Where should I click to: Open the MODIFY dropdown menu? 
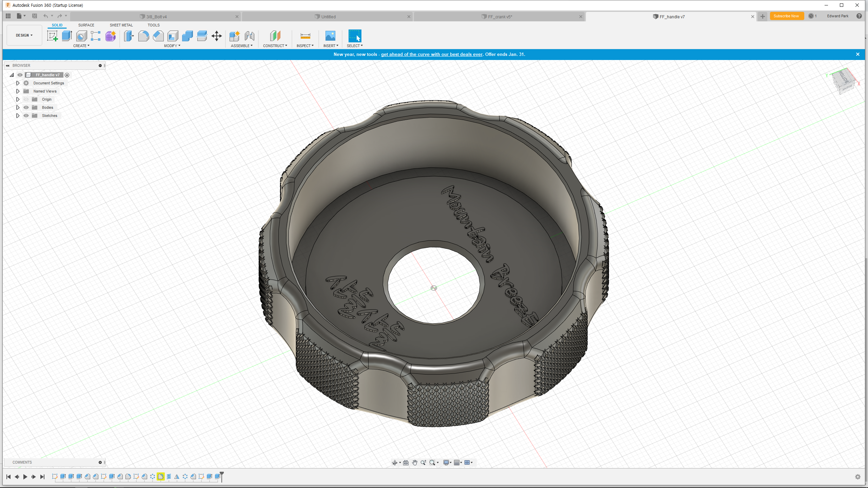[172, 46]
